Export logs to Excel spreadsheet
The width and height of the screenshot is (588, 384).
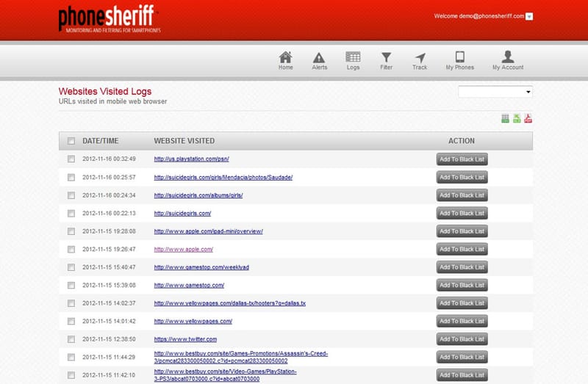tap(517, 119)
